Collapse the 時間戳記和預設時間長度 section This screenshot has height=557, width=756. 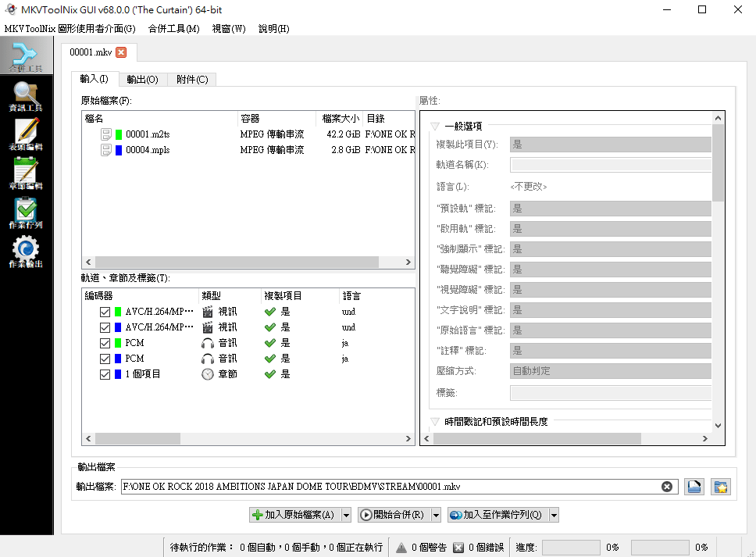[435, 422]
